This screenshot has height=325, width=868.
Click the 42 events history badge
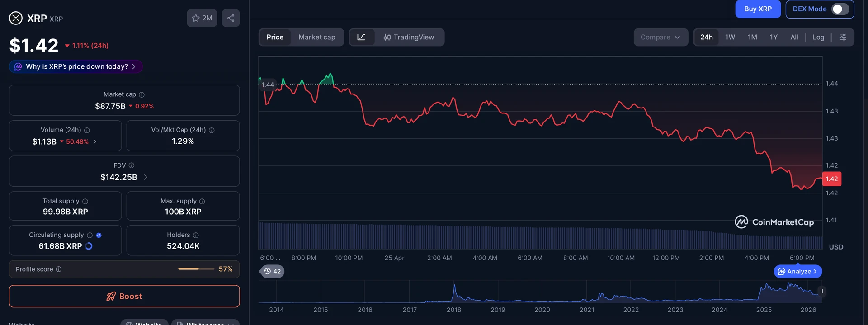pos(272,271)
